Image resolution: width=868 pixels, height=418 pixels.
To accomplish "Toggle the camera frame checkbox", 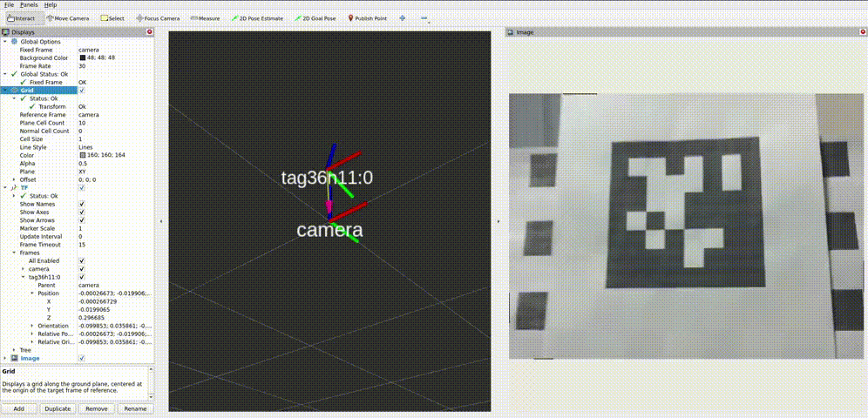I will tap(82, 269).
